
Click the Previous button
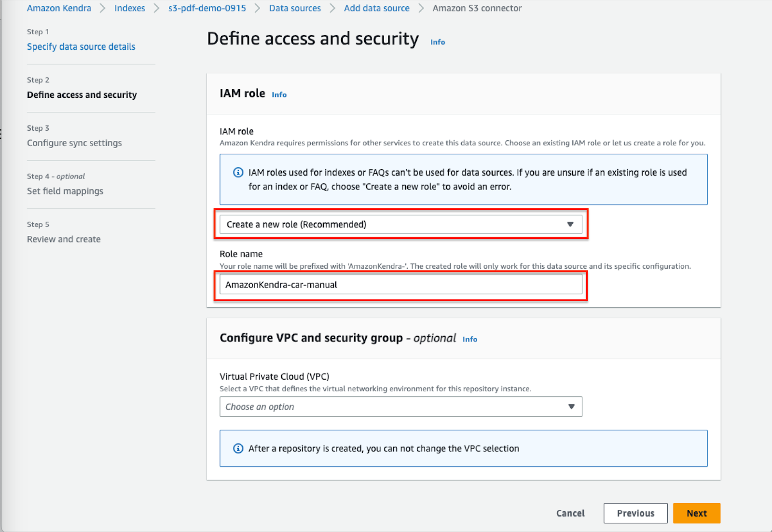coord(635,513)
